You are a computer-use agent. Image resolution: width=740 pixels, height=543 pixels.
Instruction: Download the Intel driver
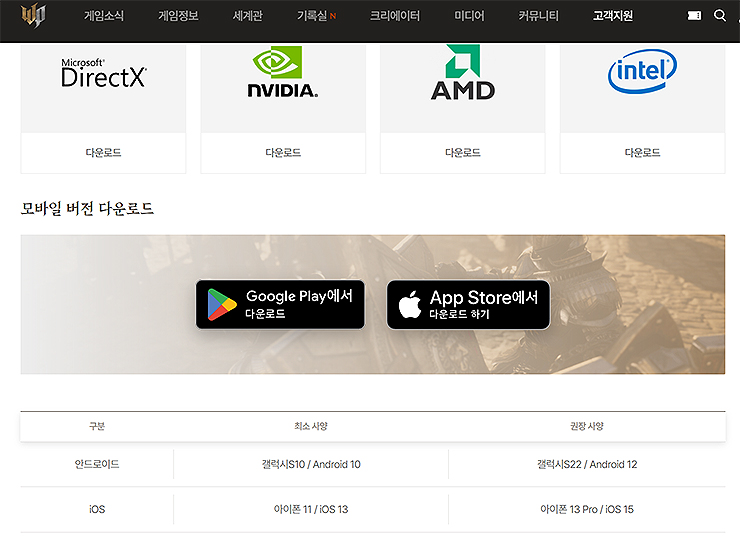[642, 153]
